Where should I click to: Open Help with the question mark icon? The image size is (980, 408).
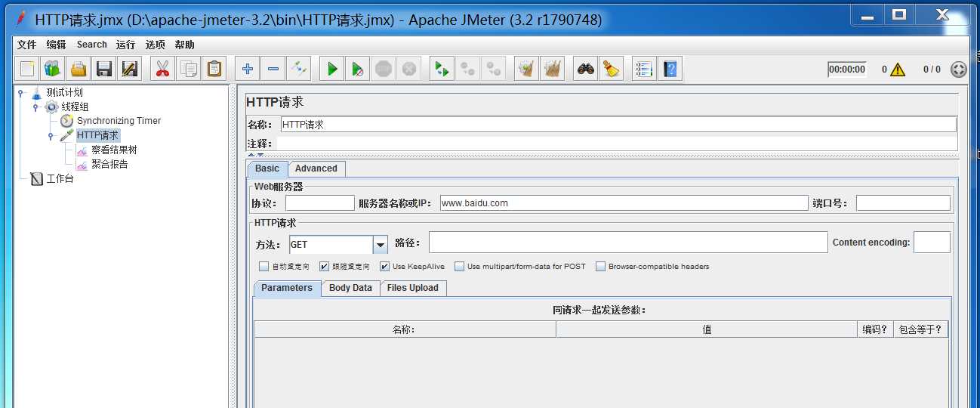(x=670, y=69)
